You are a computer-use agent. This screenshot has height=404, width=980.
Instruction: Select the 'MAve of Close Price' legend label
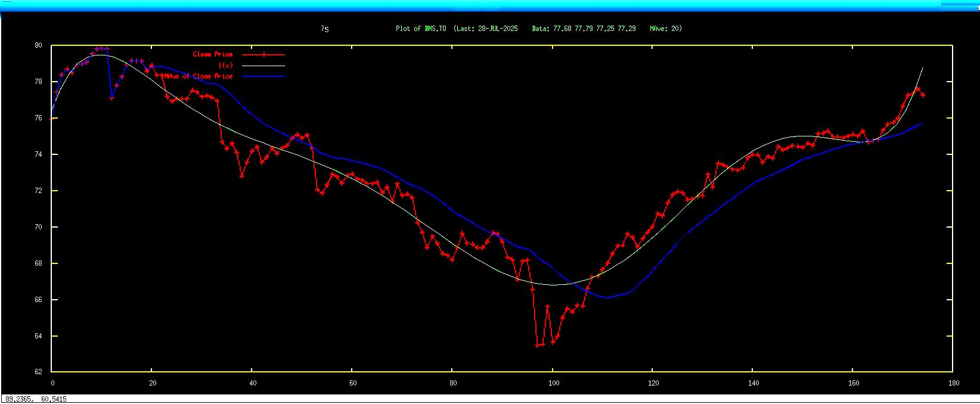pos(199,76)
